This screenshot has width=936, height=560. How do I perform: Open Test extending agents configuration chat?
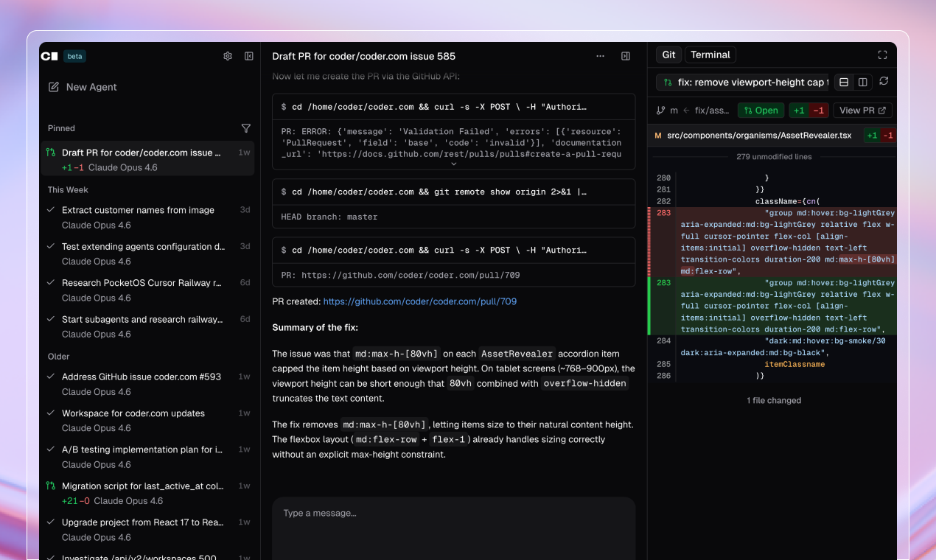coord(147,253)
